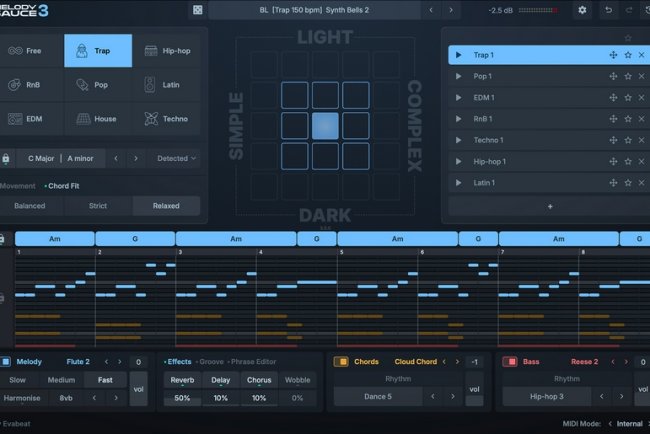
Task: Remove the Latin 1 pattern with X
Action: 642,183
